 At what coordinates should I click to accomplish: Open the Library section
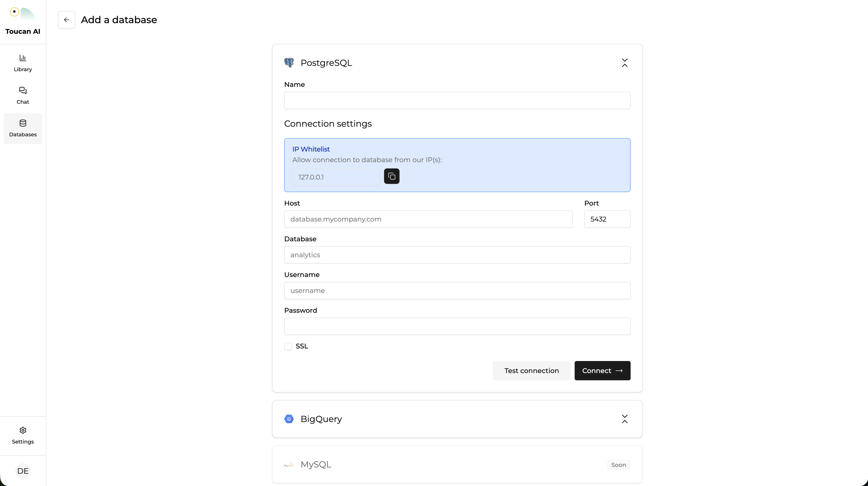(23, 63)
